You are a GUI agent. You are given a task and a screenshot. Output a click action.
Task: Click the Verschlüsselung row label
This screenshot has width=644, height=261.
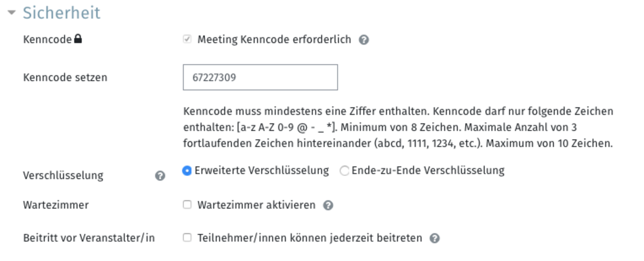[63, 176]
